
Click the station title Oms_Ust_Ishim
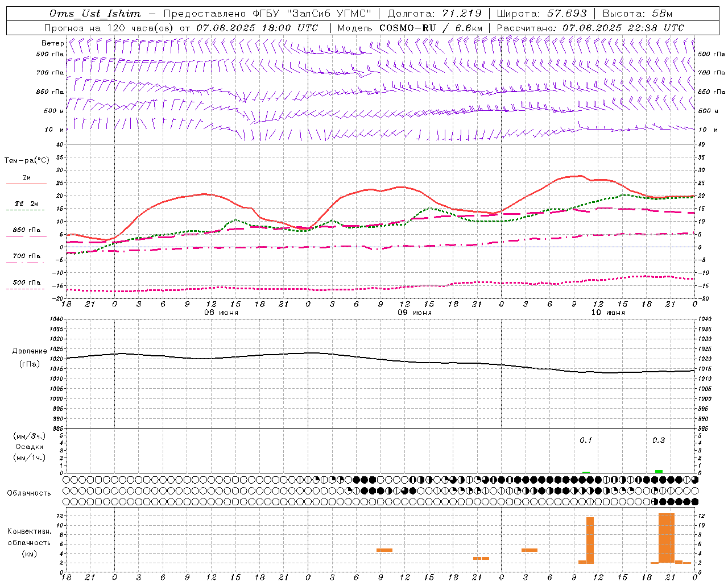pos(95,14)
